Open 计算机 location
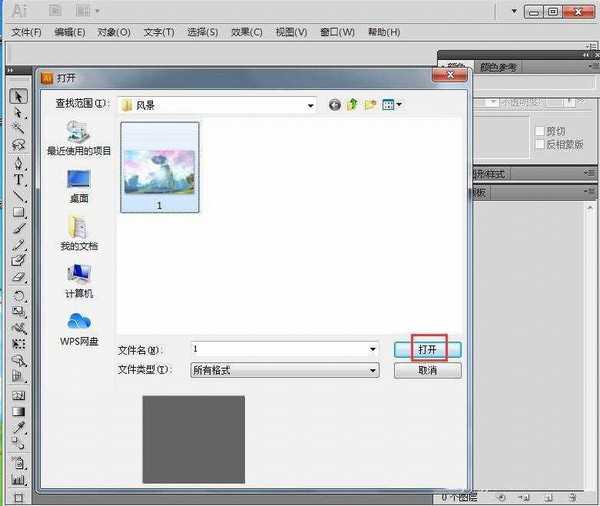 (79, 281)
